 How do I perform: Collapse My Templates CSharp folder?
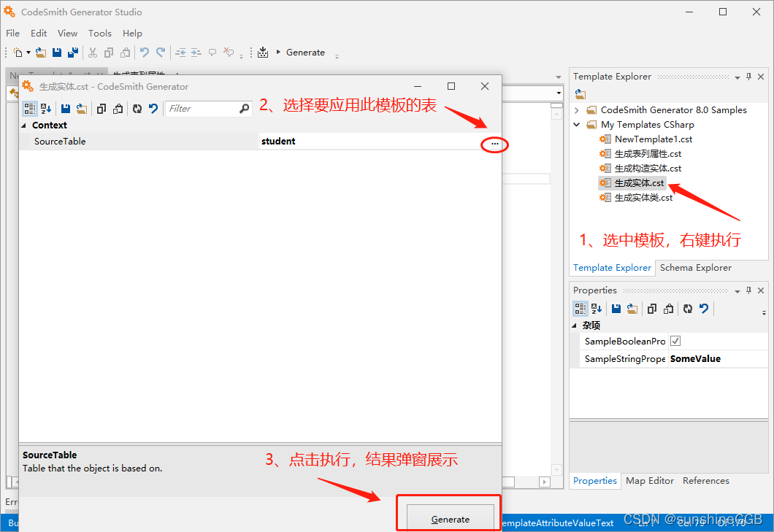click(577, 124)
